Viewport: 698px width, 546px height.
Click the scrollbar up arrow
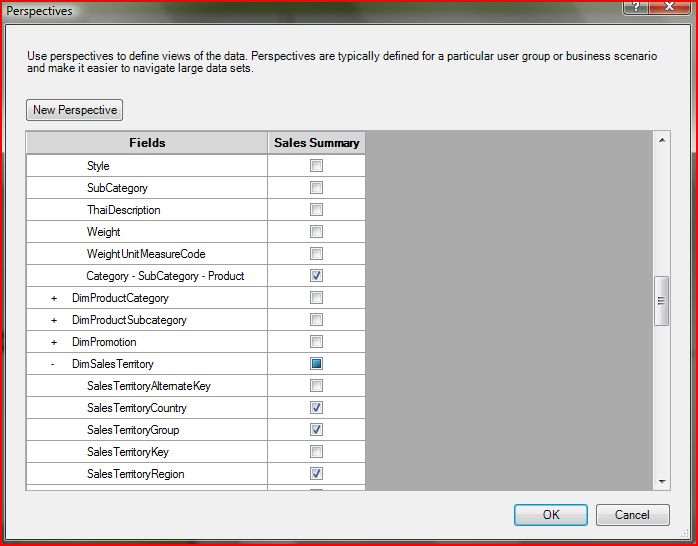(x=662, y=140)
